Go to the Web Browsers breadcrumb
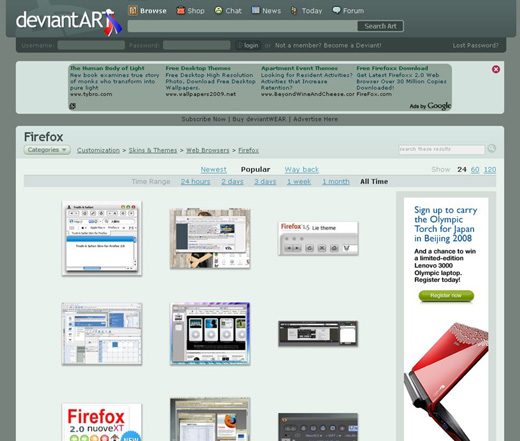520x441 pixels. click(208, 150)
